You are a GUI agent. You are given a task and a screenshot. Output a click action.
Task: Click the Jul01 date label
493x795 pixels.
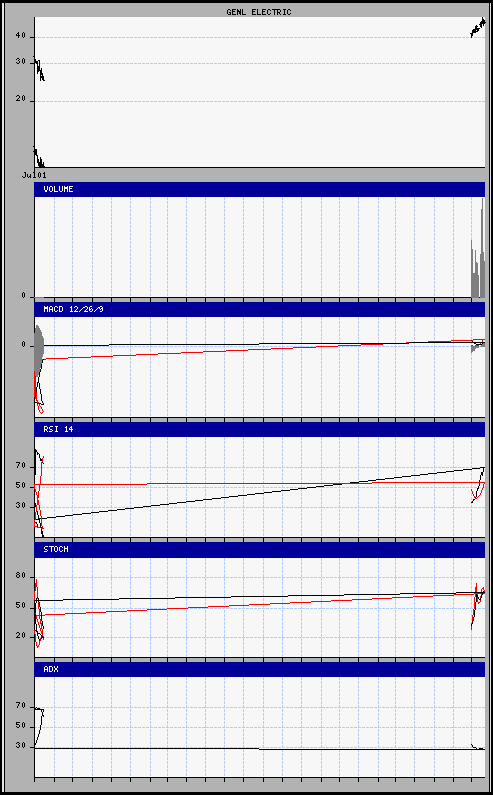tap(34, 175)
